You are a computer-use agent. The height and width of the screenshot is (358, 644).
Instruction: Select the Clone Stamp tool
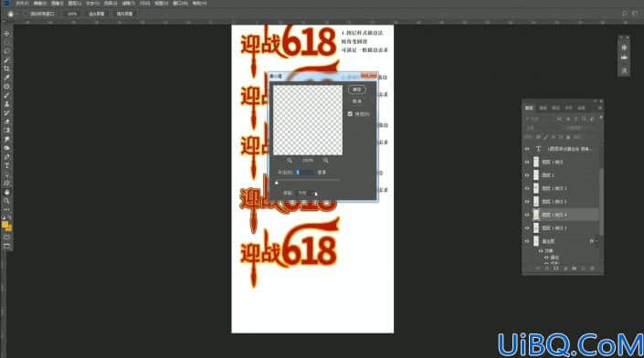[6, 104]
